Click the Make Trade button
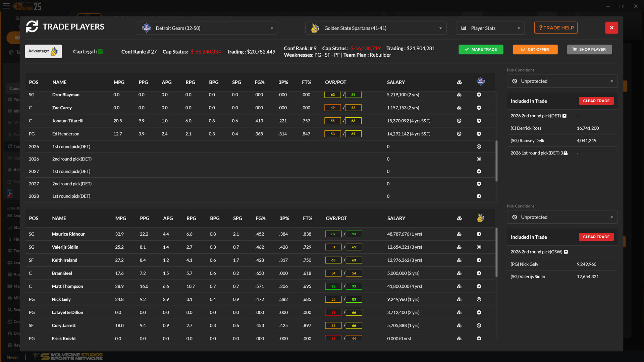The image size is (644, 362). click(481, 49)
